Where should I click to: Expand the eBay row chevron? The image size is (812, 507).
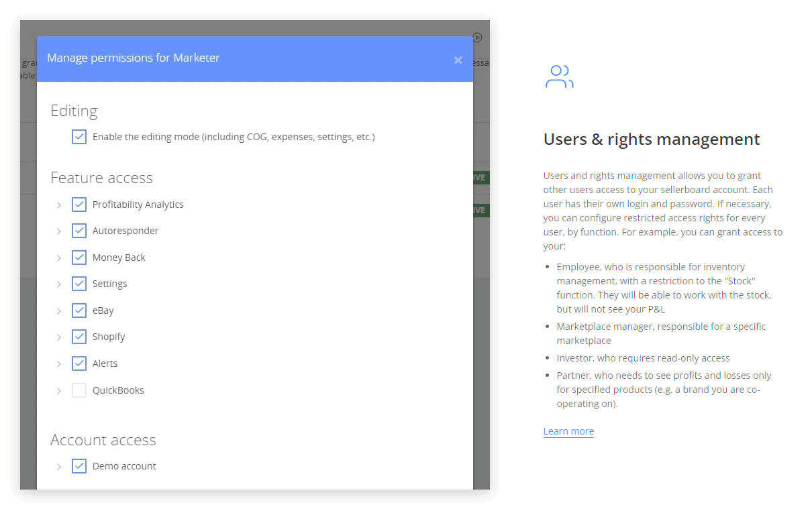click(59, 311)
